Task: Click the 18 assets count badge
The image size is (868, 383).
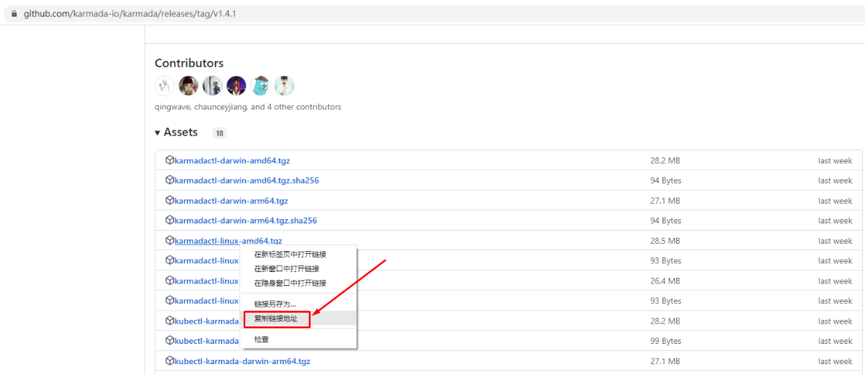Action: pos(219,133)
